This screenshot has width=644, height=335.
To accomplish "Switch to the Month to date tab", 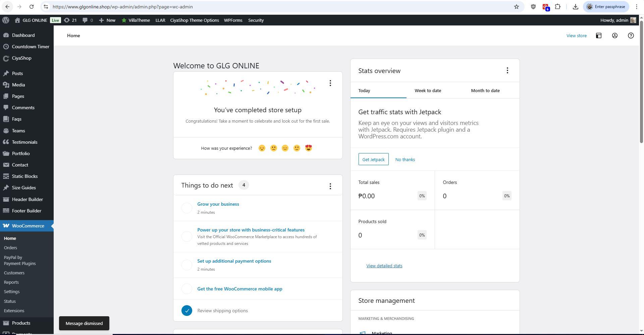I will pos(485,90).
